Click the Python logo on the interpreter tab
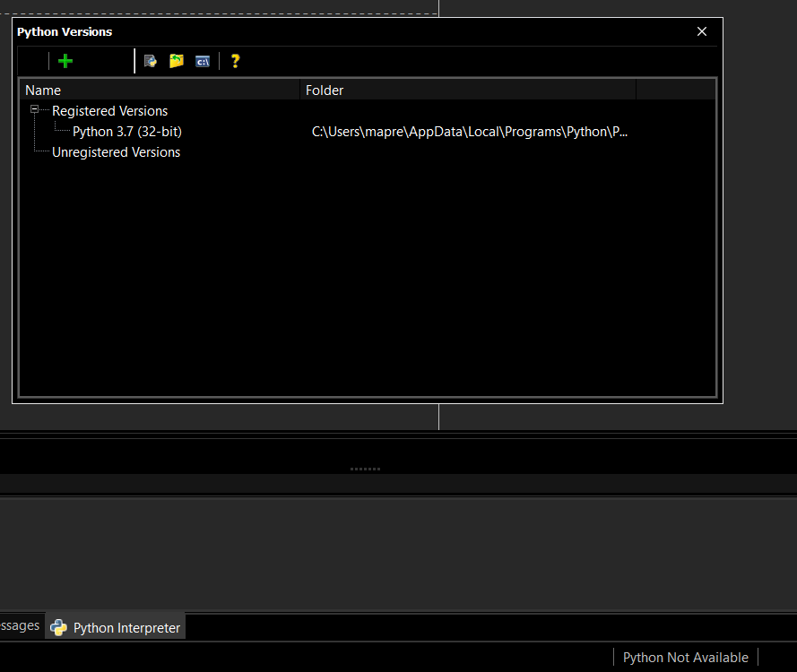This screenshot has height=672, width=797. coord(56,627)
